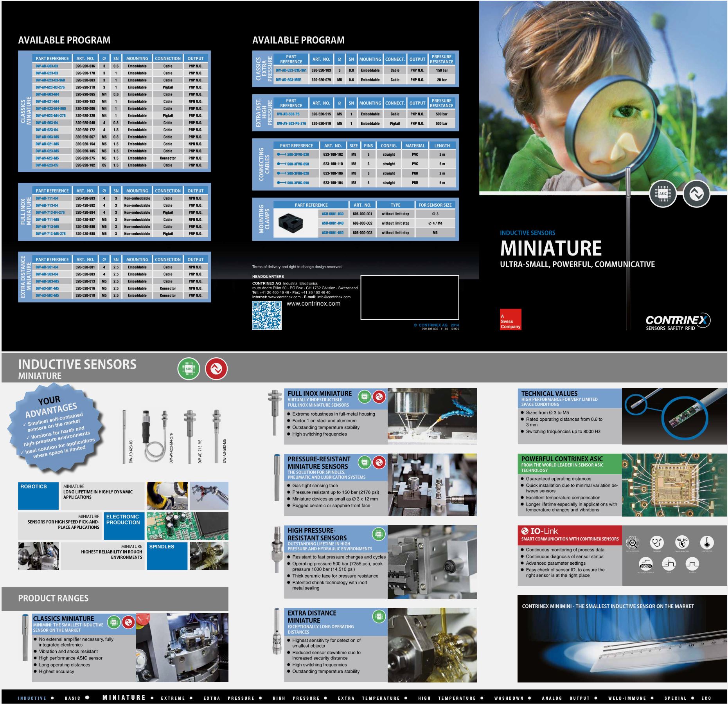Click the gray ASIC chip icon on the cover
Screen dimensions: 728x704
click(x=663, y=194)
